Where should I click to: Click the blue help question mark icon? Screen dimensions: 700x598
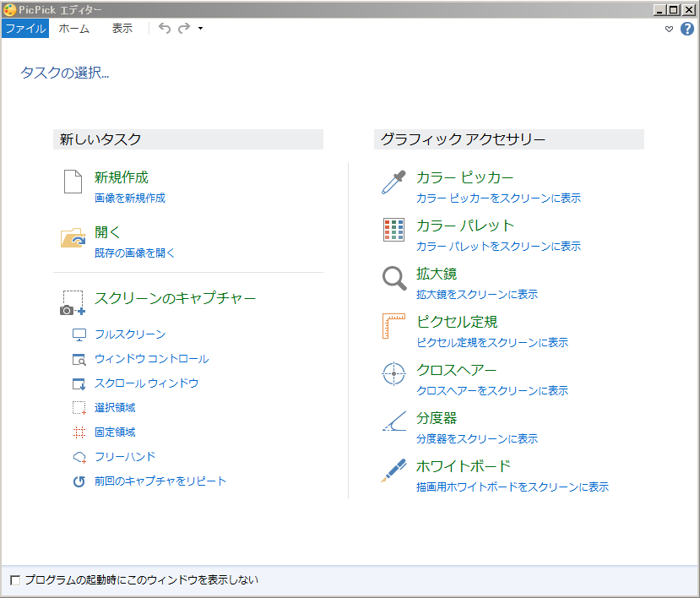click(687, 29)
